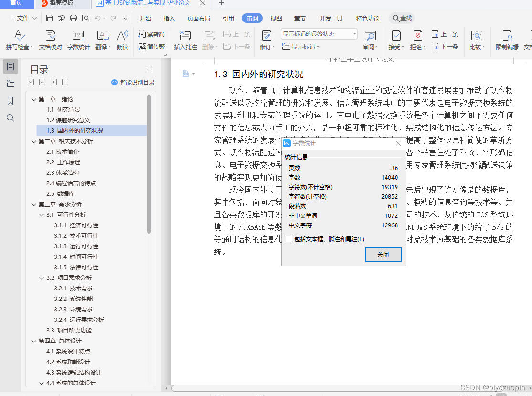Open the 显示标记的最终状态 dropdown
Viewport: 532px width, 396px height.
[x=319, y=34]
